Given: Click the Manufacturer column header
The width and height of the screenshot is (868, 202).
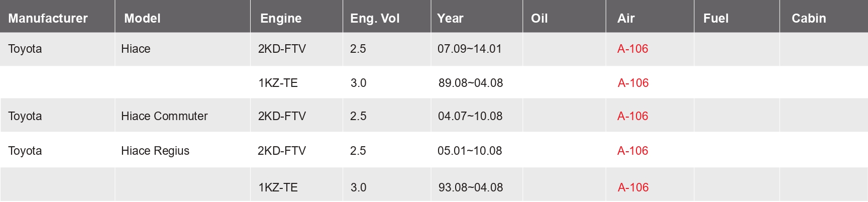Looking at the screenshot, I should tap(48, 19).
